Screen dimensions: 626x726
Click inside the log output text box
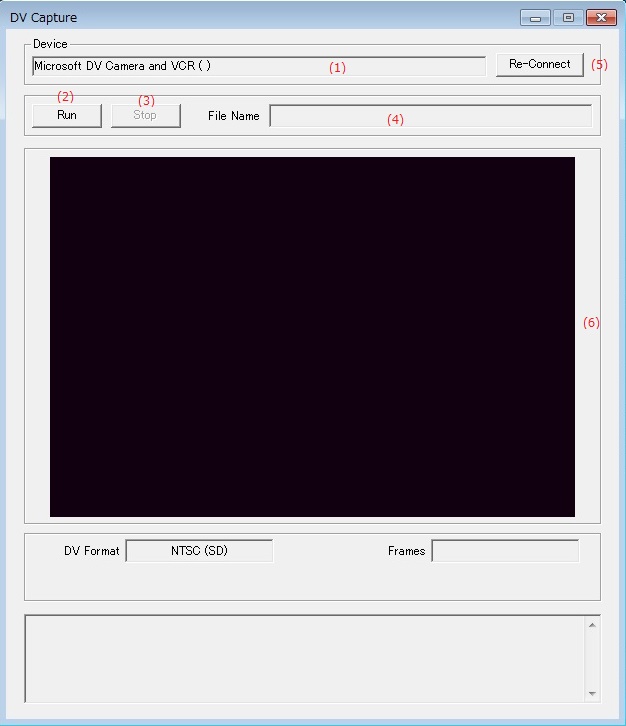tap(304, 658)
